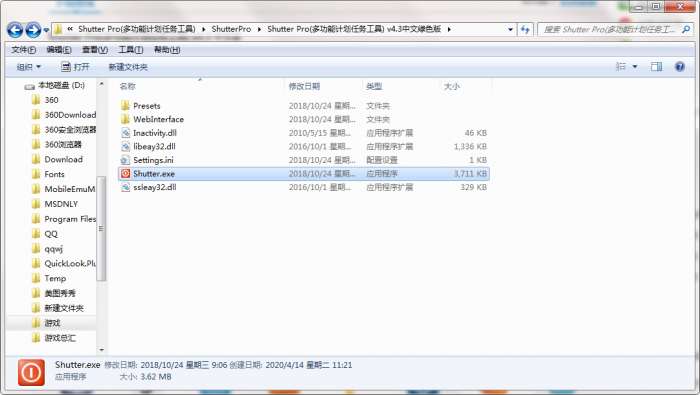Click the navigation pane vertical scrollbar
The height and width of the screenshot is (395, 700).
(x=101, y=229)
